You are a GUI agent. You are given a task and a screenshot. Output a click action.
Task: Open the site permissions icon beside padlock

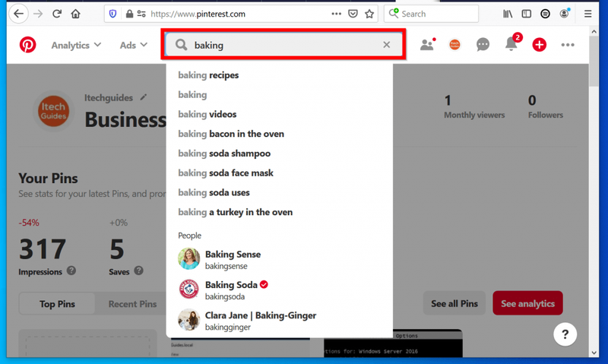141,14
